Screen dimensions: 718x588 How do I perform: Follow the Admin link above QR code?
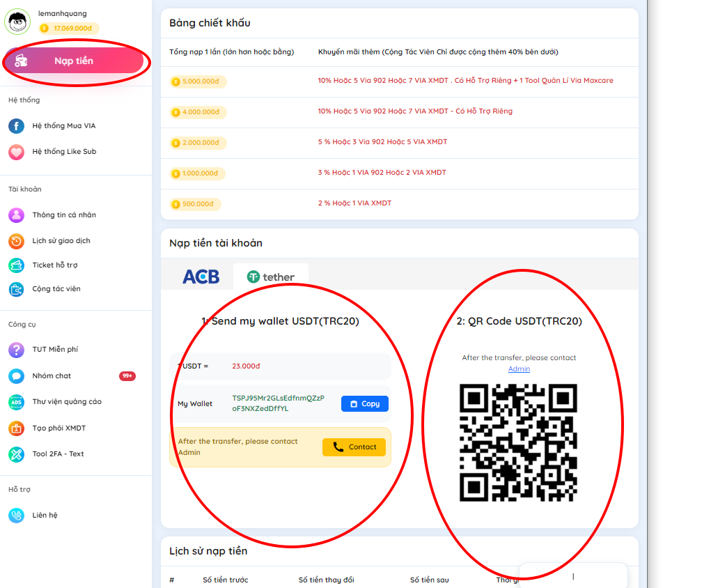tap(519, 369)
